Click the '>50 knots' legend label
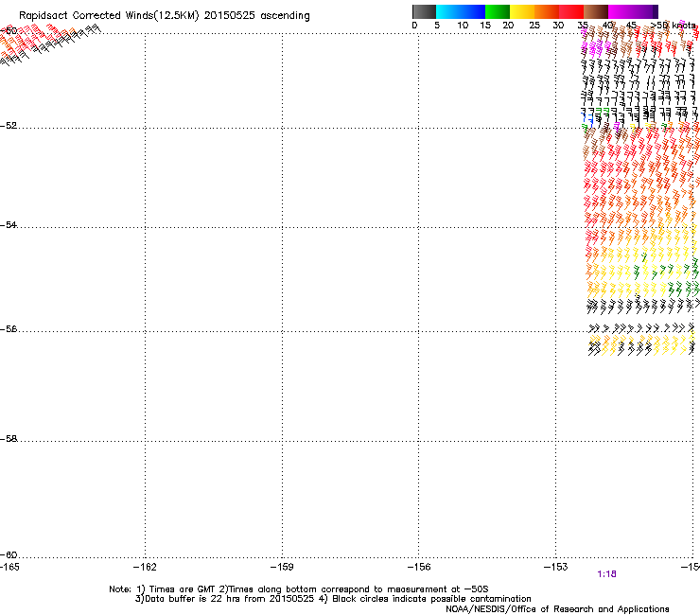Viewport: 700px width, 615px height. (x=673, y=26)
